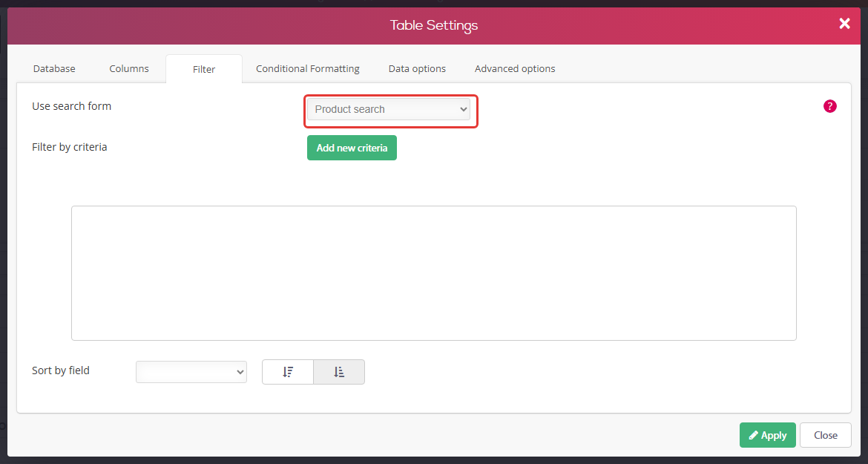Select ascending sort order icon

pos(339,372)
